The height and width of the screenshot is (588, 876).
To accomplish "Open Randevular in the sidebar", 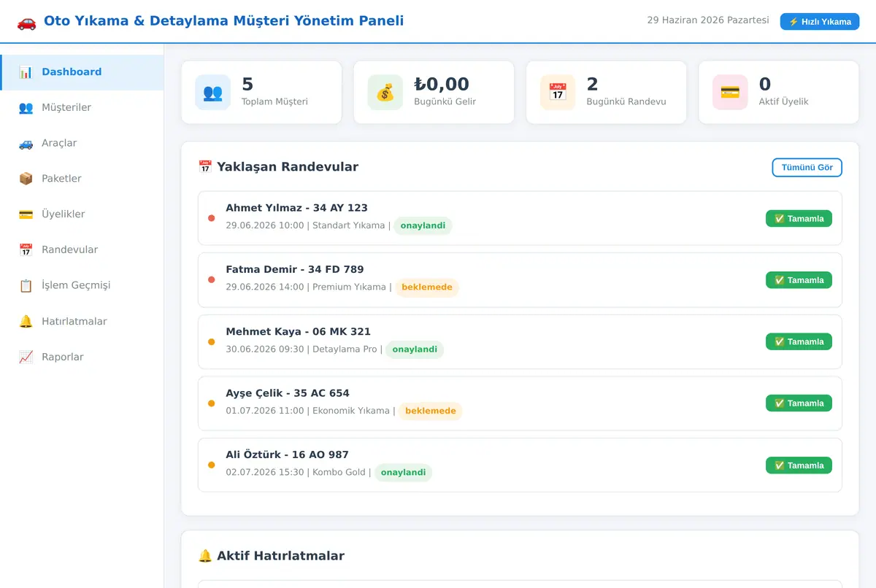I will (x=82, y=250).
